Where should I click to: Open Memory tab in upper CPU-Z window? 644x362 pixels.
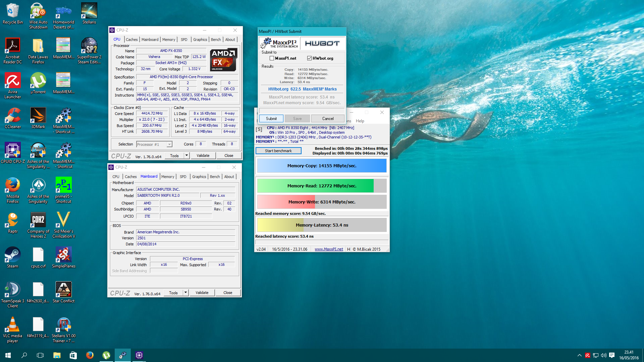(168, 40)
